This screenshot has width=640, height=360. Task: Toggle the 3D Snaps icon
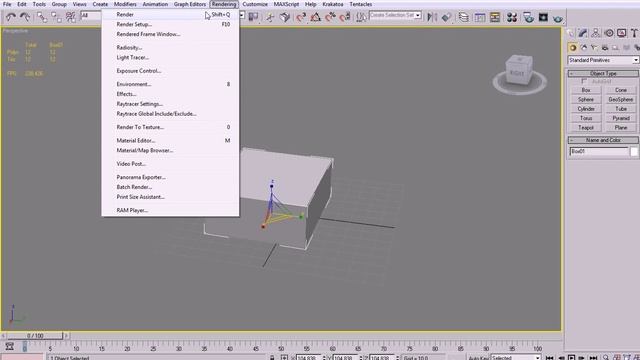[x=301, y=17]
